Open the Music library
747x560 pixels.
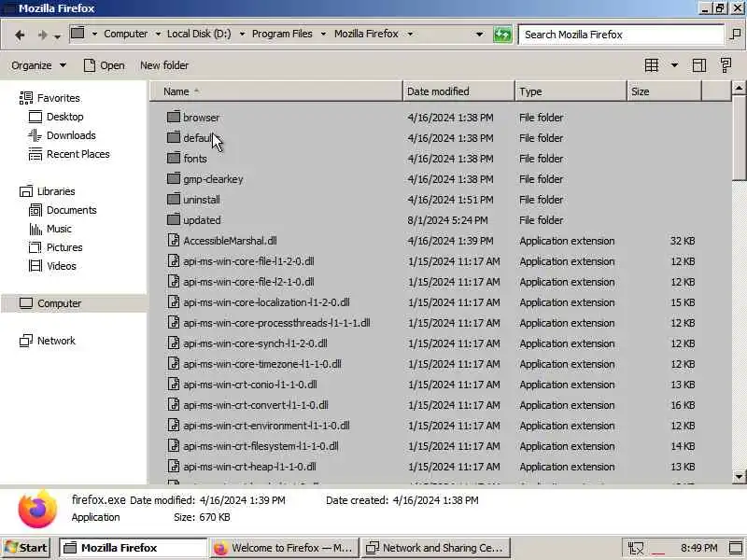pyautogui.click(x=50, y=229)
